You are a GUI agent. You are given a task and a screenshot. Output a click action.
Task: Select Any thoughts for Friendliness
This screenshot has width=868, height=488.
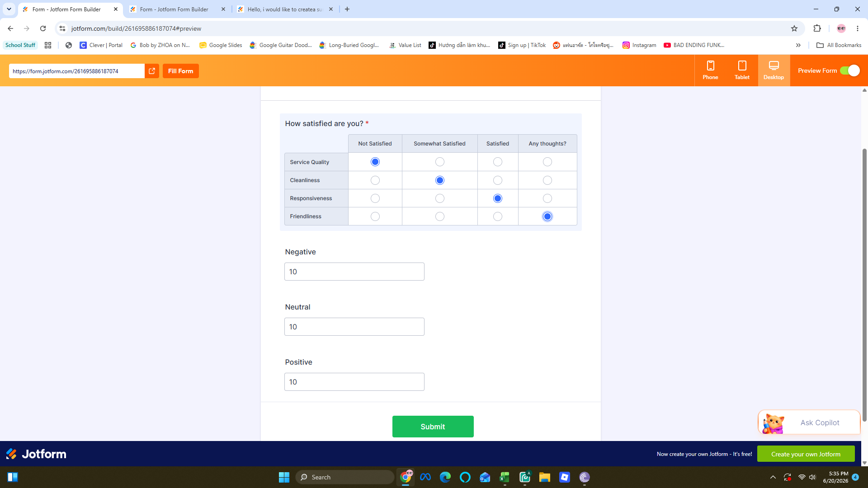[x=547, y=216]
